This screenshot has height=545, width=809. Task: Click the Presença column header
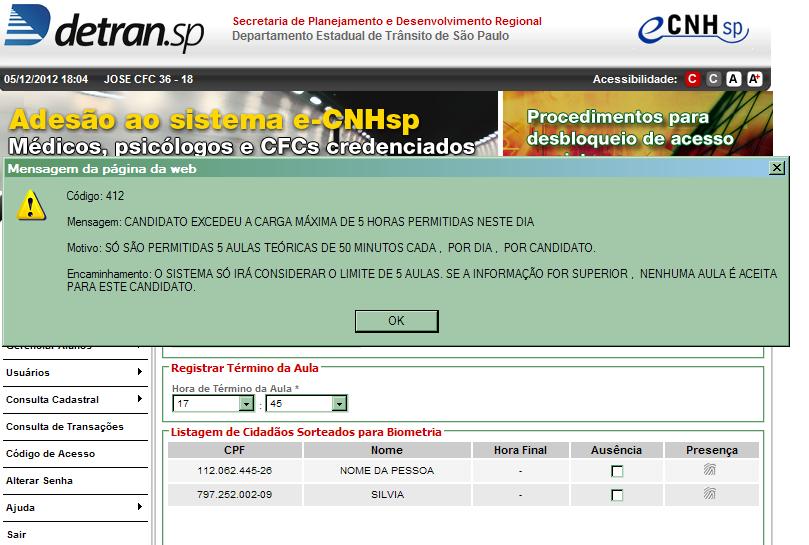click(x=712, y=450)
